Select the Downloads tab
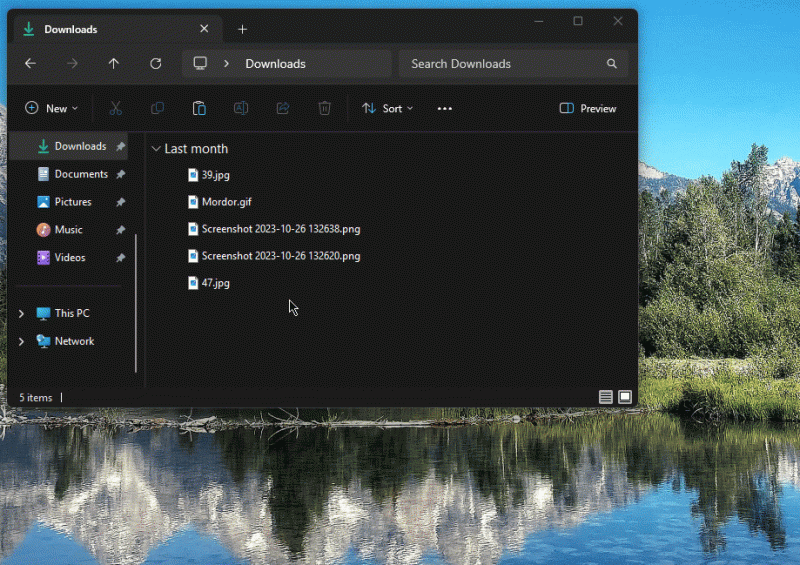 (118, 29)
